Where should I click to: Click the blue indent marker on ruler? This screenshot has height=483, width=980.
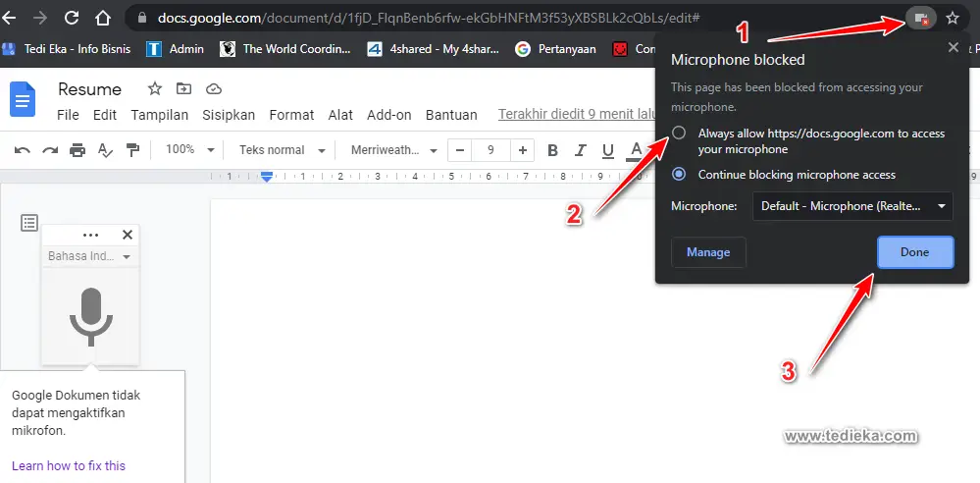click(x=267, y=177)
